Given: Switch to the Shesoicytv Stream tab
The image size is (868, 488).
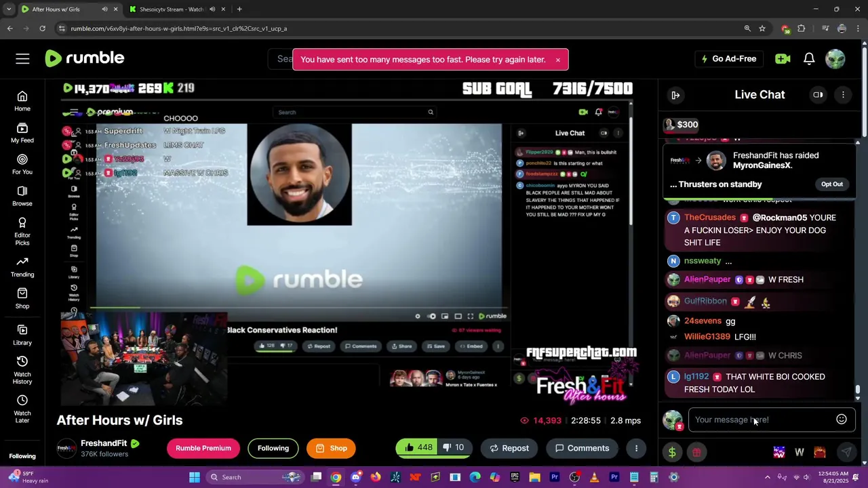Looking at the screenshot, I should [172, 9].
